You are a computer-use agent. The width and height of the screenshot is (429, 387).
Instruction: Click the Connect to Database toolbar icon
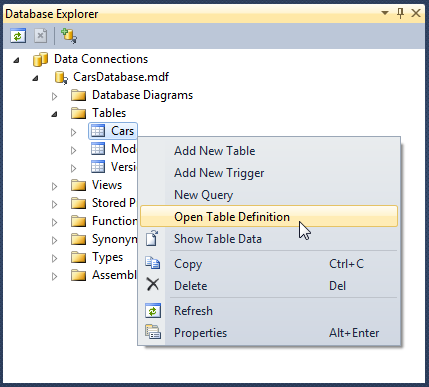coord(69,36)
